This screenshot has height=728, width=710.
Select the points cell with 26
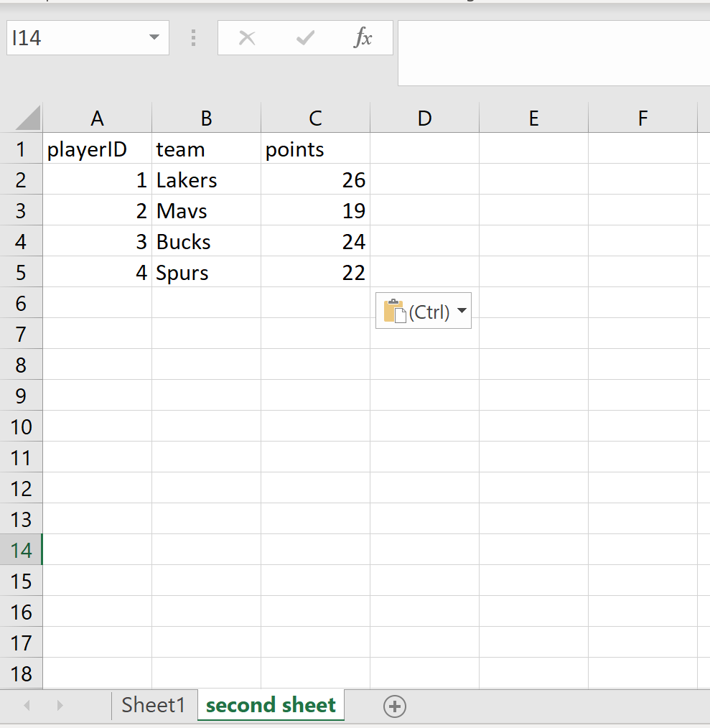(315, 179)
